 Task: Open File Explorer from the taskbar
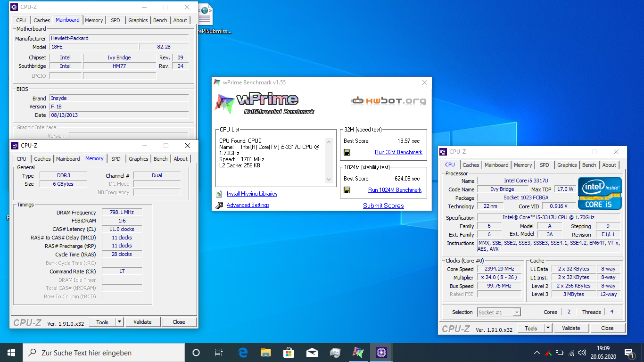coord(266,353)
